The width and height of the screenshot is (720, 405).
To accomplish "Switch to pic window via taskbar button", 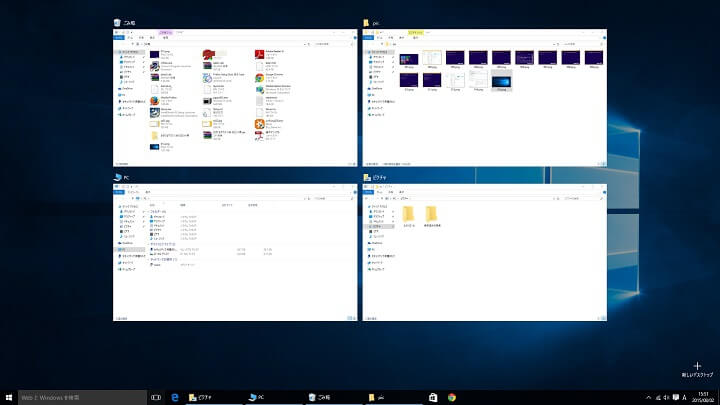I will click(394, 397).
